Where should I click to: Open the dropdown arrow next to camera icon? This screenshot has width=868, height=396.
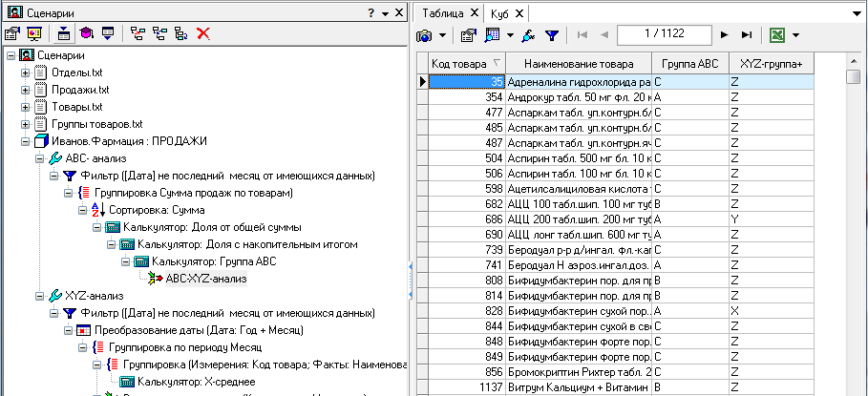(x=443, y=34)
